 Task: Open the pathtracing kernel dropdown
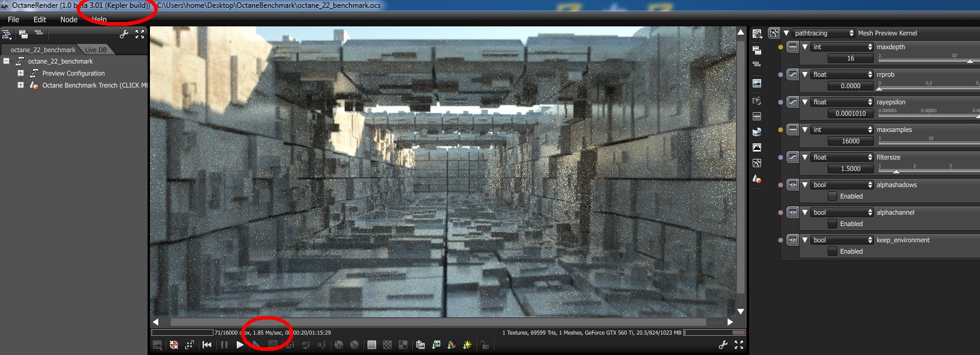coord(823,33)
